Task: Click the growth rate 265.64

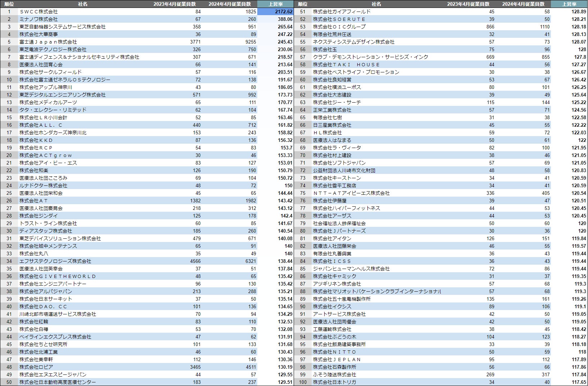Action: [x=285, y=27]
